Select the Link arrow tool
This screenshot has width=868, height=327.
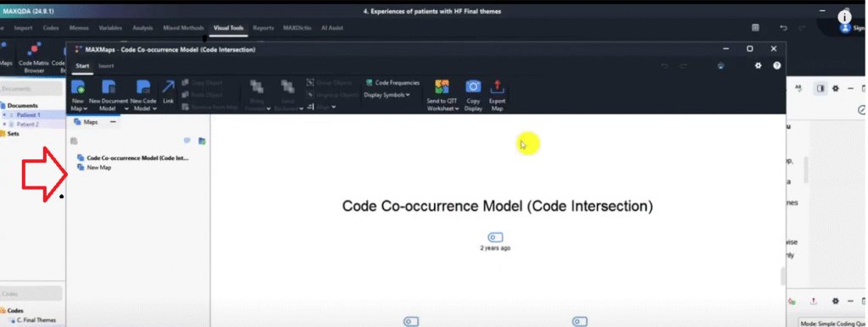[x=169, y=87]
